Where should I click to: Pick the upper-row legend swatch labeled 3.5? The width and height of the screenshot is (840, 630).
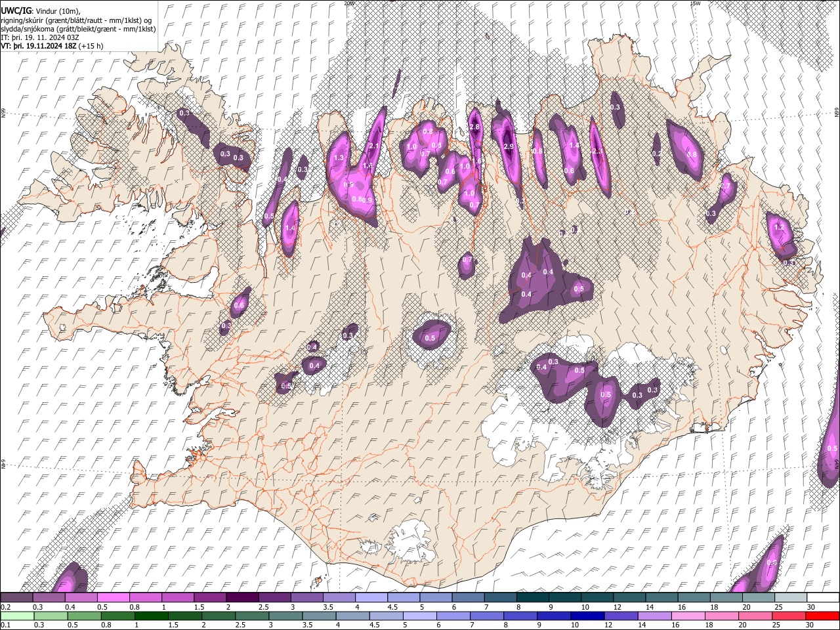click(x=338, y=598)
